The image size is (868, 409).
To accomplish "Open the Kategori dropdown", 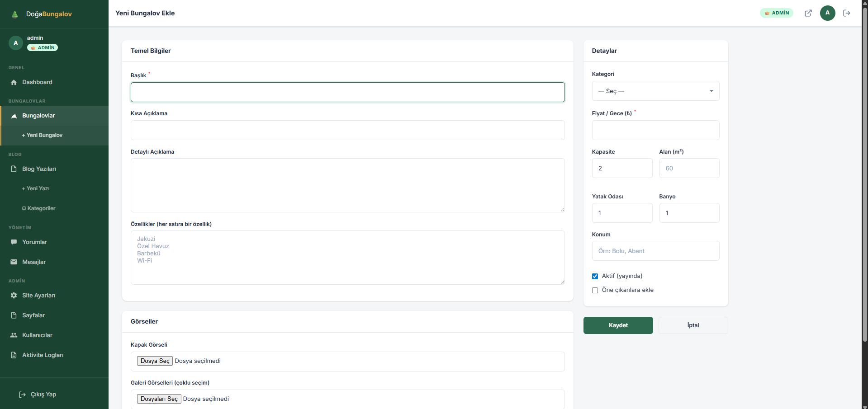I will pyautogui.click(x=655, y=91).
